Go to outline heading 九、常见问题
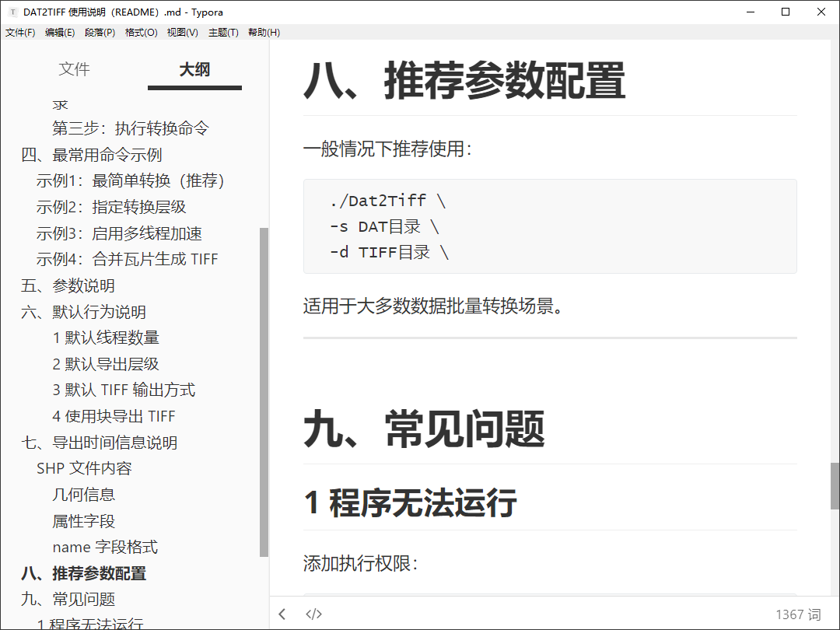Screen dimensions: 840x630 pos(68,599)
